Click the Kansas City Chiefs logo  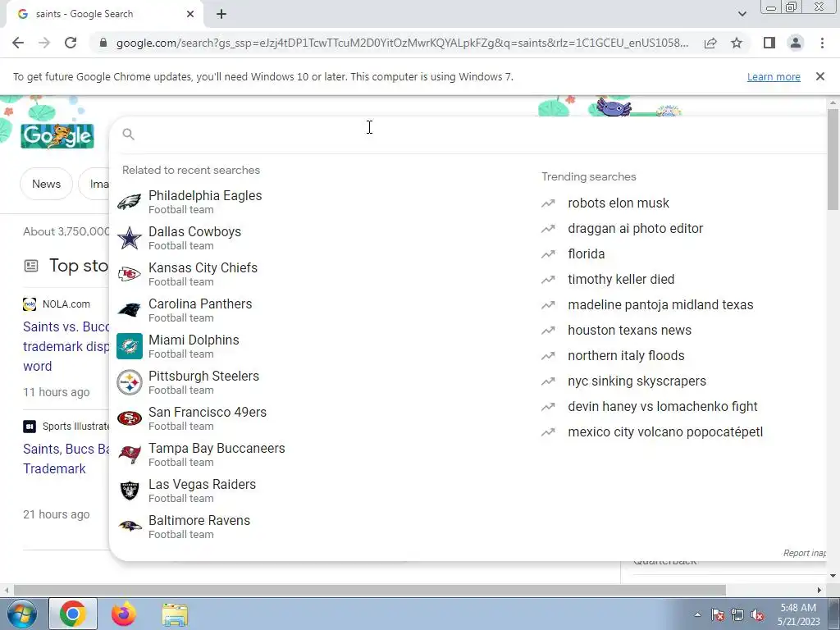coord(129,274)
